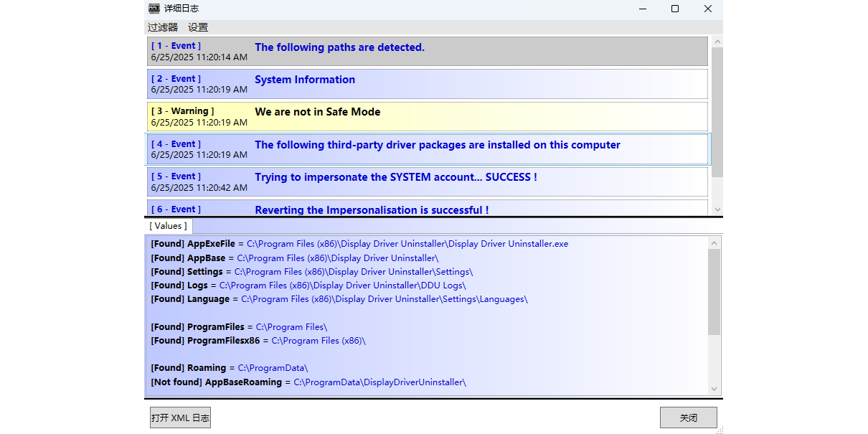Click the event list scrollbar thumb

coord(717,112)
